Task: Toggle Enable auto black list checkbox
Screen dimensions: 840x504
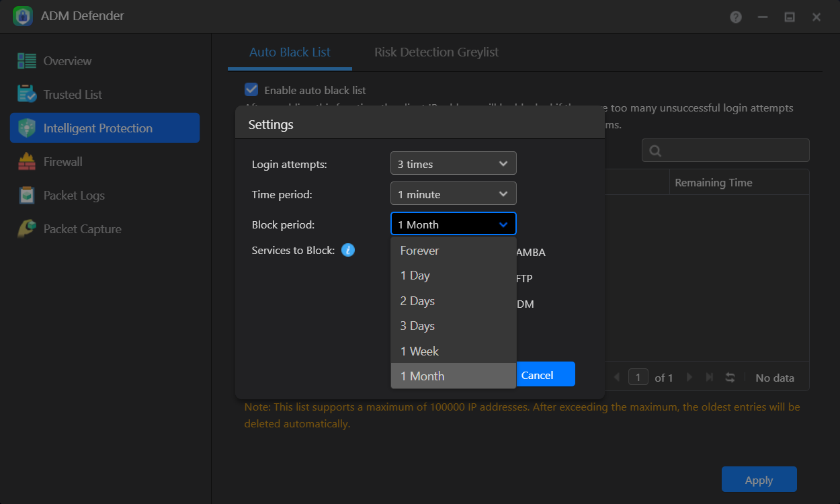Action: pos(251,89)
